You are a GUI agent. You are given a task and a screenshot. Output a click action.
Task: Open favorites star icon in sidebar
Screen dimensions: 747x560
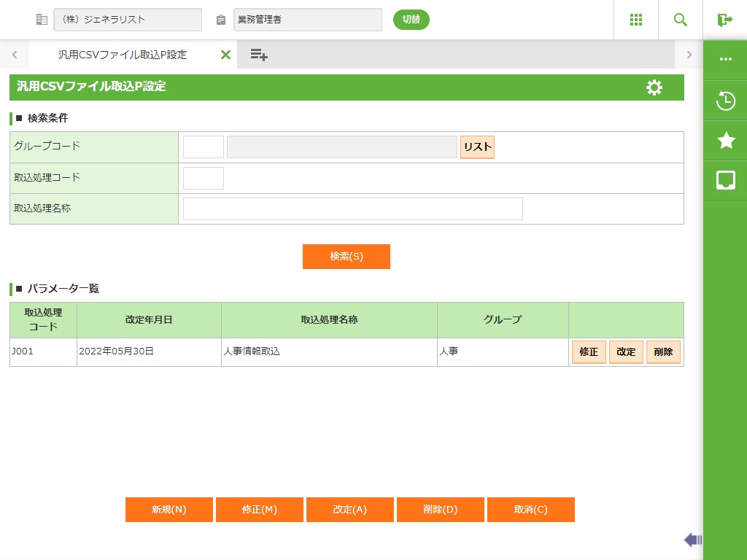(x=726, y=141)
